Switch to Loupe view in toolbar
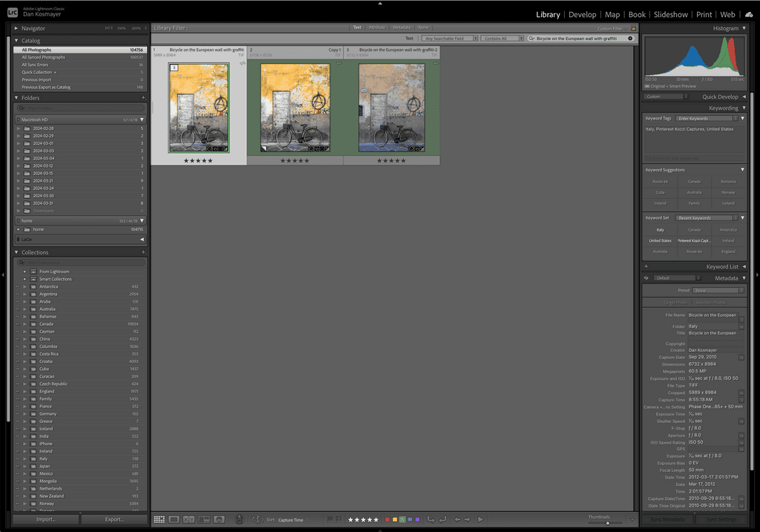Viewport: 760px width, 532px height. coord(174,519)
